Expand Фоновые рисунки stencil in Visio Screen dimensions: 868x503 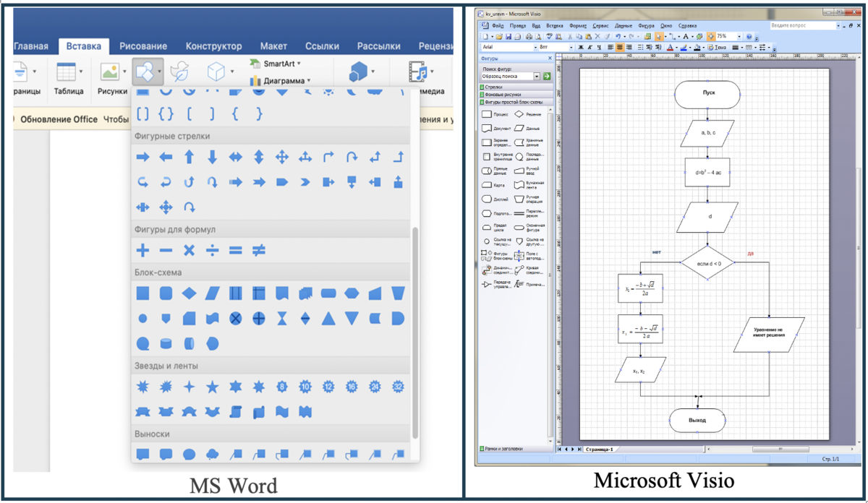516,95
